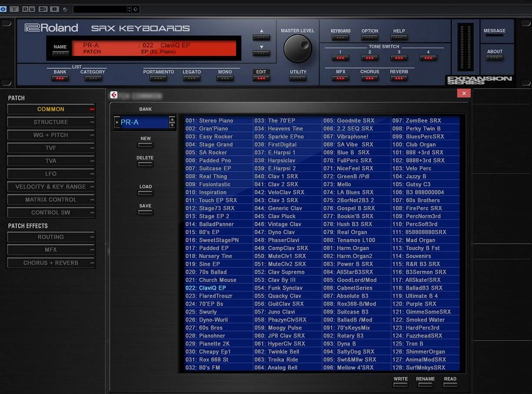
Task: Open the MESSAGE button
Action: [495, 35]
